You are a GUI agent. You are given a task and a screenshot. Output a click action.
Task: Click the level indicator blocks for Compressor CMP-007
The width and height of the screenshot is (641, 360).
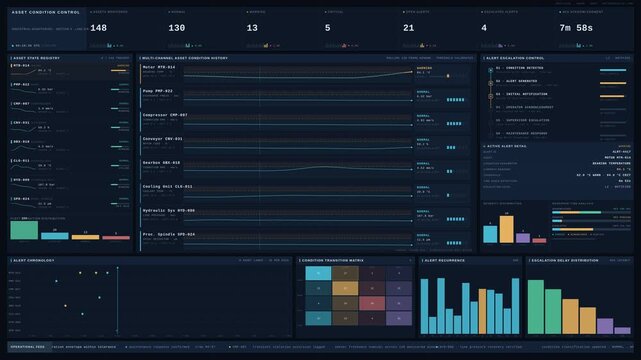coord(454,123)
